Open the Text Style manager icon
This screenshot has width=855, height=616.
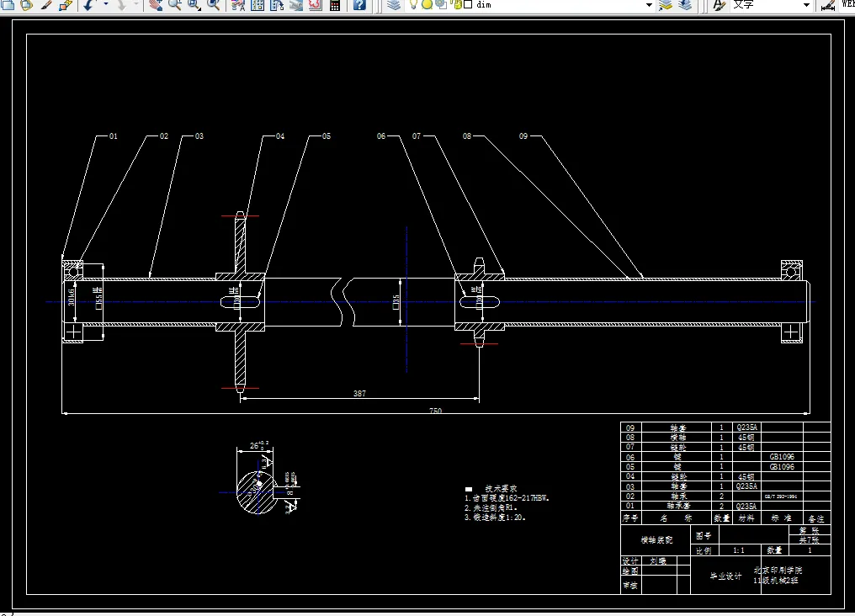(720, 5)
